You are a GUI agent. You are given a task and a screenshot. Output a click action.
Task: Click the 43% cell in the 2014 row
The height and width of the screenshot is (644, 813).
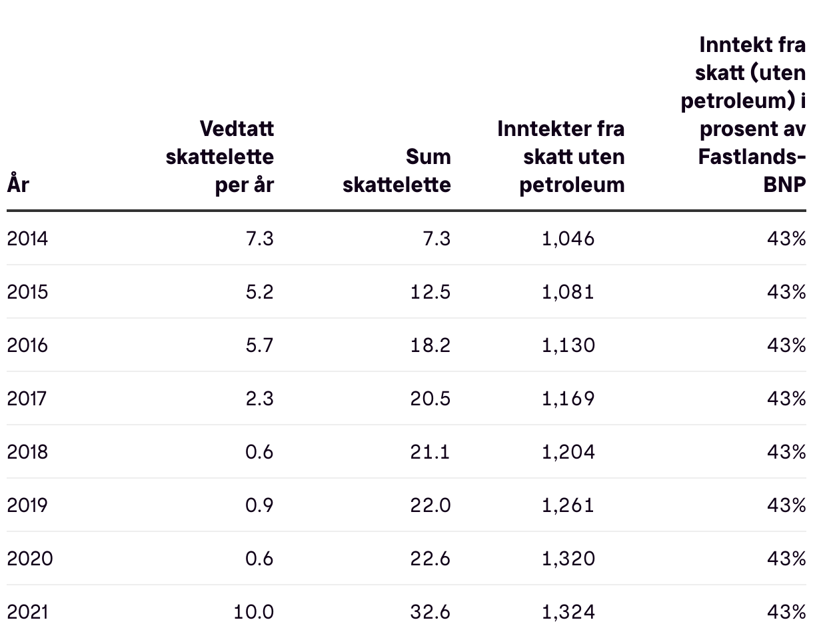[x=786, y=239]
